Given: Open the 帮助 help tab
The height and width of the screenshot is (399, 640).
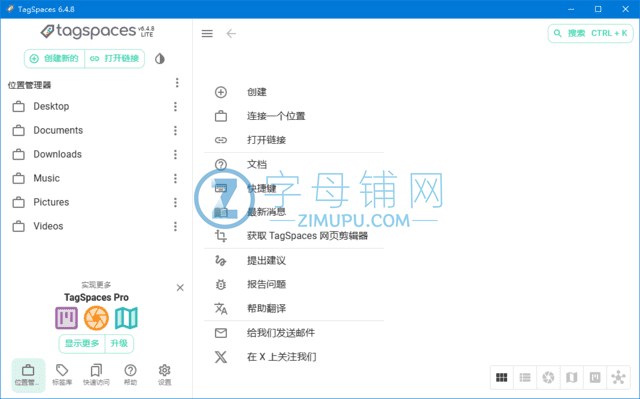Looking at the screenshot, I should pyautogui.click(x=130, y=375).
